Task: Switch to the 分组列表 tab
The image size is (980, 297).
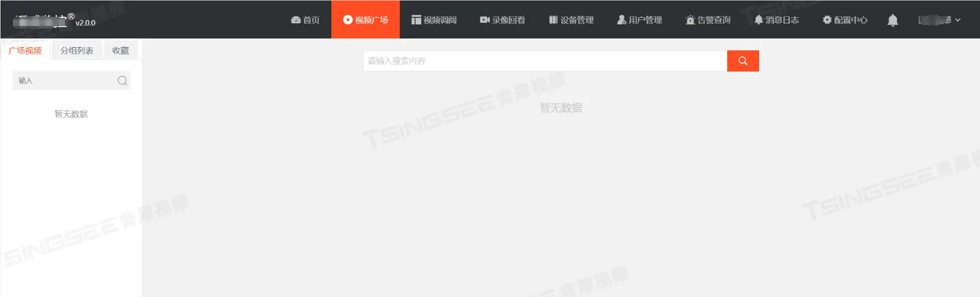Action: (x=77, y=50)
